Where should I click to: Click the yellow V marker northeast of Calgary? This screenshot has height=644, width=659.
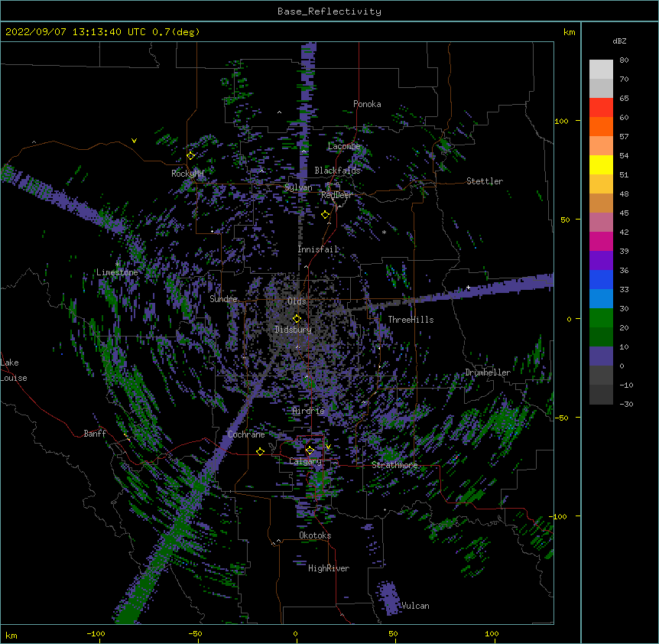click(x=328, y=447)
